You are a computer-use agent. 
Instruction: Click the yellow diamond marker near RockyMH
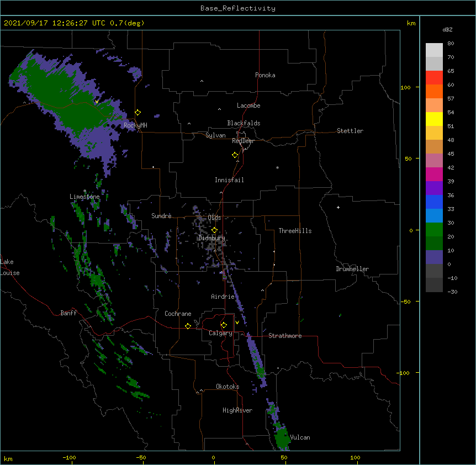click(137, 113)
